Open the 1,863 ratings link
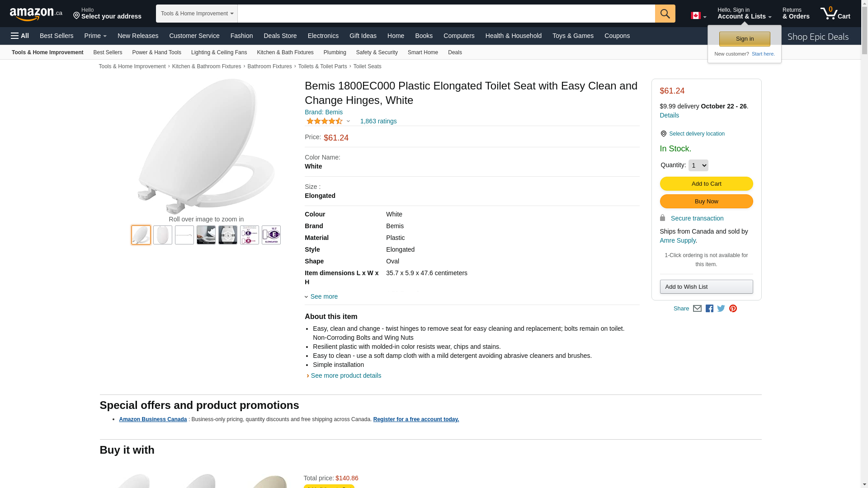Image resolution: width=868 pixels, height=488 pixels. pos(378,121)
